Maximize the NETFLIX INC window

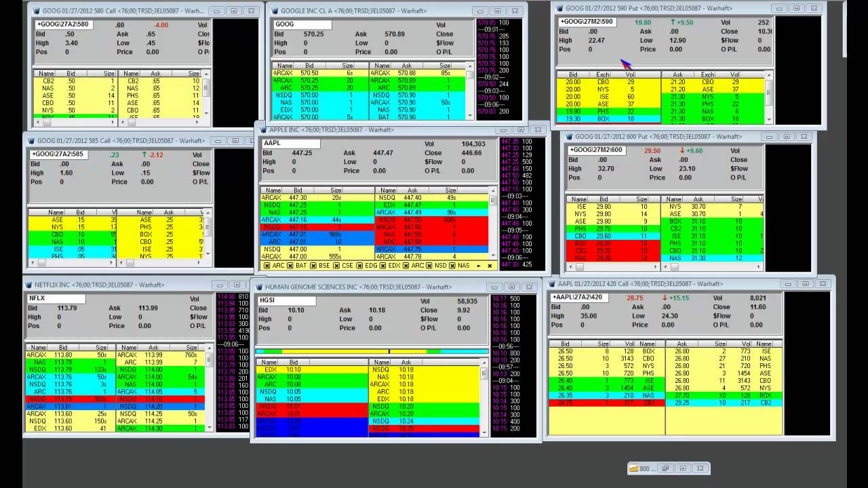click(x=237, y=285)
